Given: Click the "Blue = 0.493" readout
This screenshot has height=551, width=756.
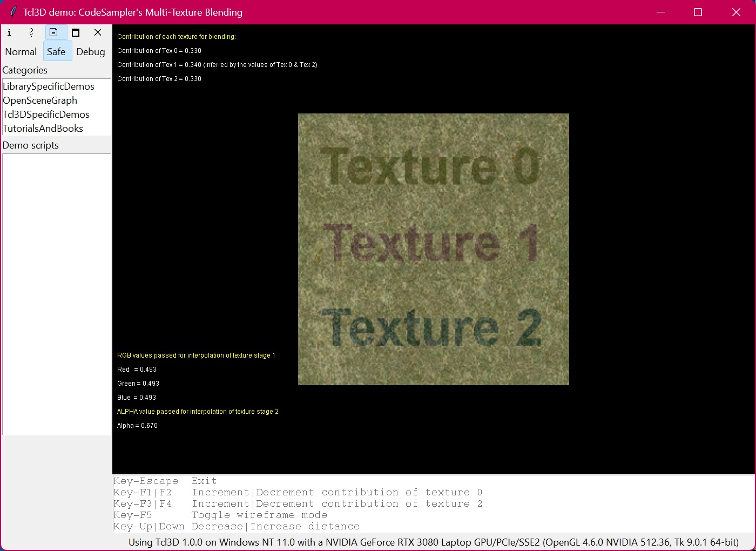Looking at the screenshot, I should [137, 398].
